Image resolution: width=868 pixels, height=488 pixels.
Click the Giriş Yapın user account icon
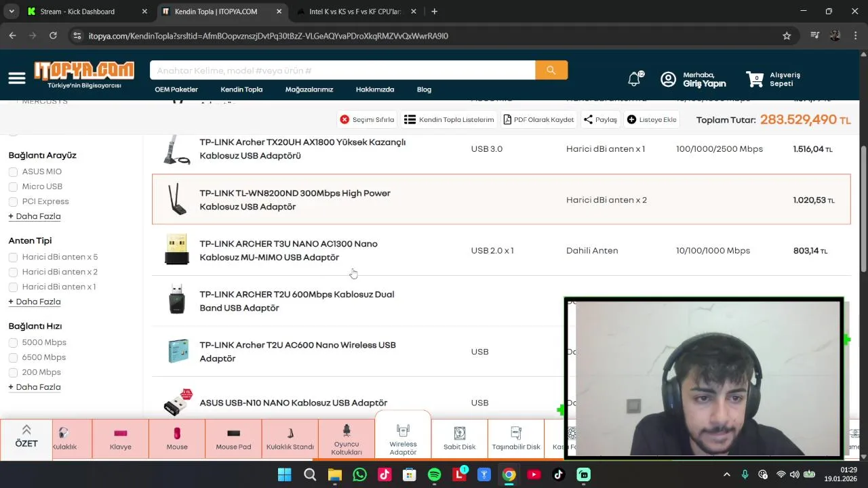click(668, 79)
